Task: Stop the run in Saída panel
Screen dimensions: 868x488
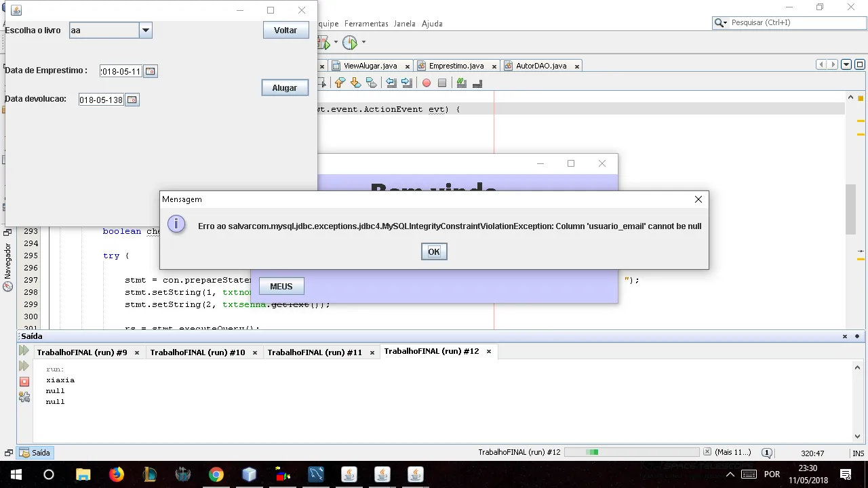Action: tap(24, 382)
